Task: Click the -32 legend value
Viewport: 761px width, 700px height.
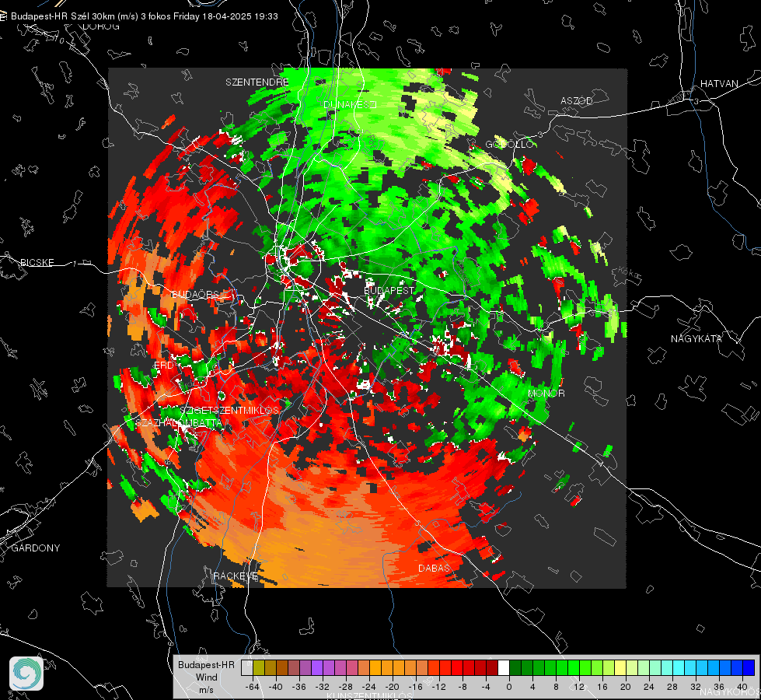Action: click(x=323, y=687)
